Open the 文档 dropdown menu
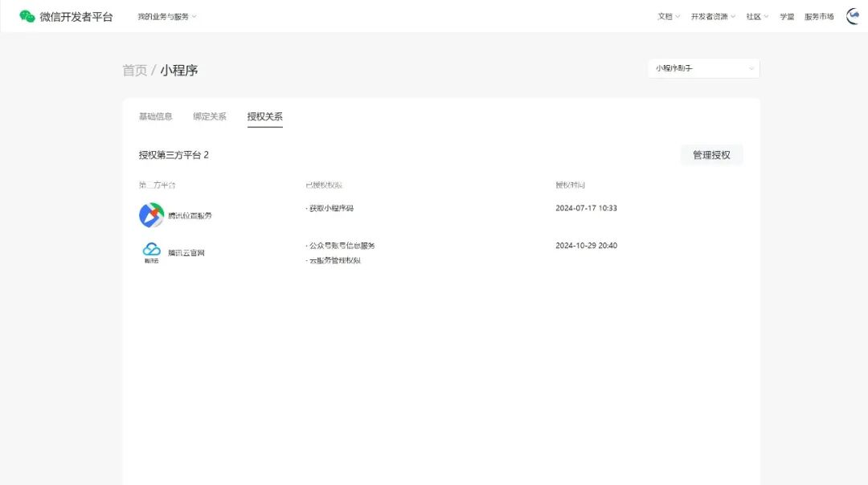This screenshot has height=485, width=868. coord(669,17)
